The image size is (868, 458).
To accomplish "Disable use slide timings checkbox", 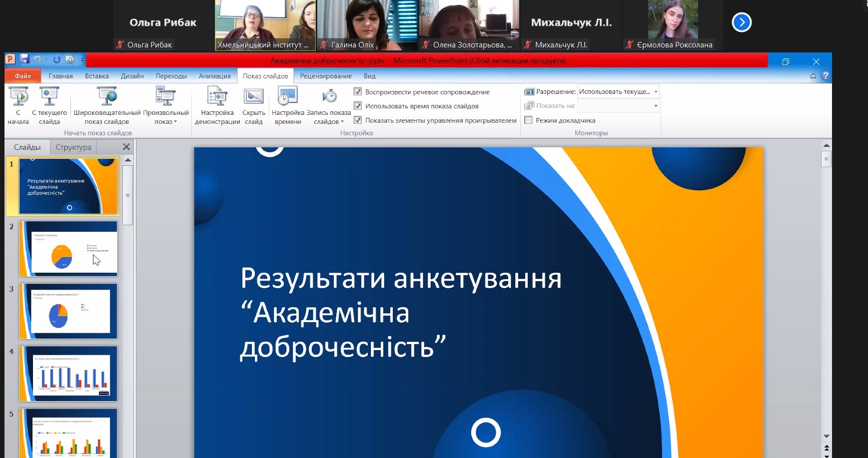I will (x=358, y=106).
